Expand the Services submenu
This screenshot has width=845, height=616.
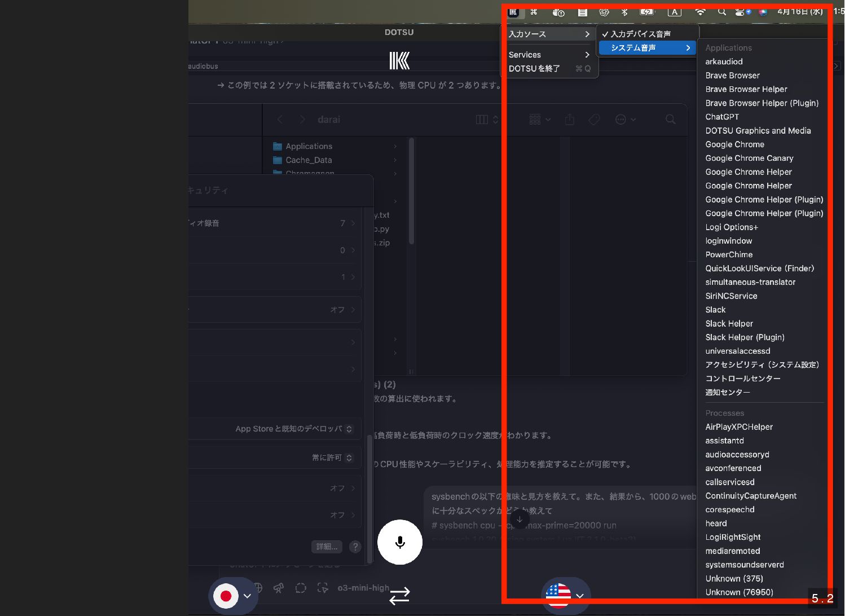pos(549,55)
